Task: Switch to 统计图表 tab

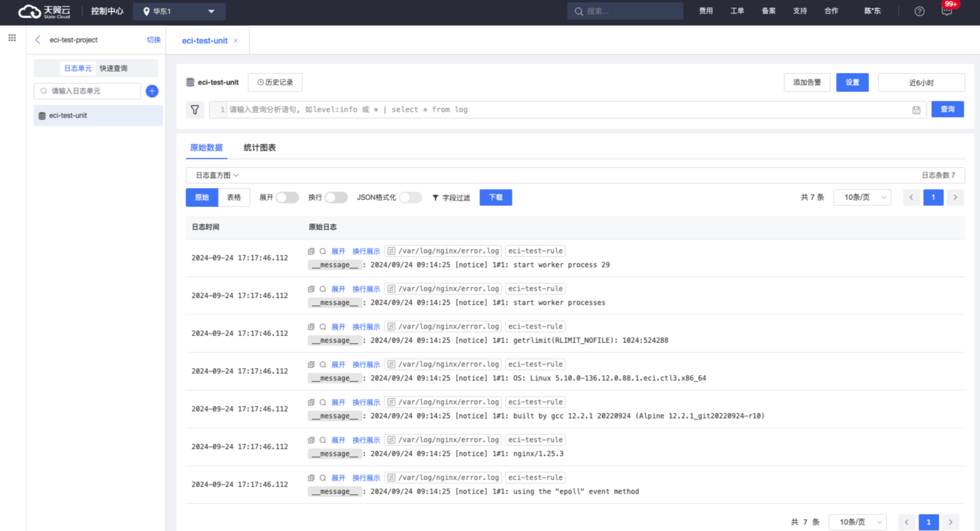Action: [259, 148]
